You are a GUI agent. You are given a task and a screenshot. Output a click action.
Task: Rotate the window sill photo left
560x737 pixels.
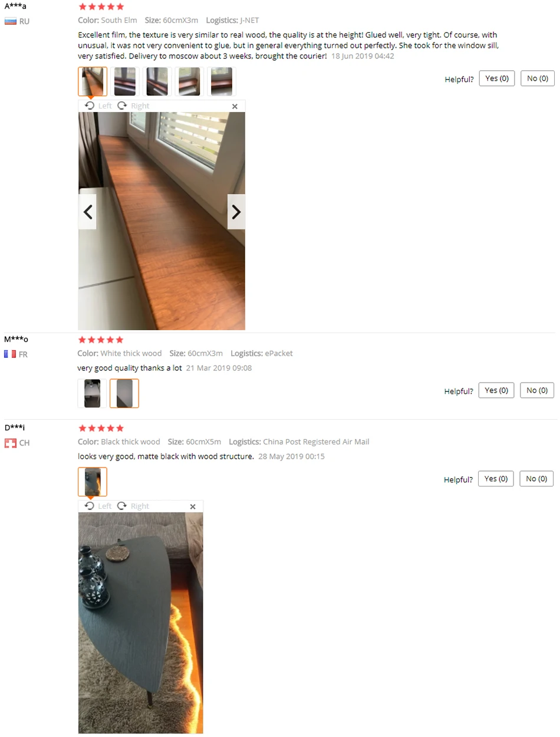(x=98, y=106)
